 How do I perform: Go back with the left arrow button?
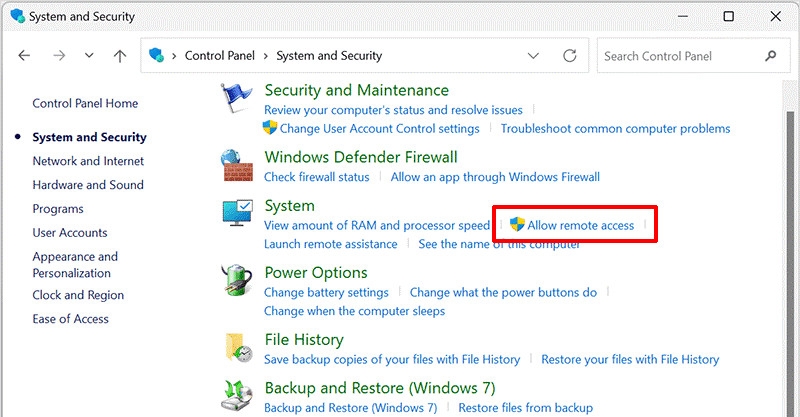coord(24,56)
